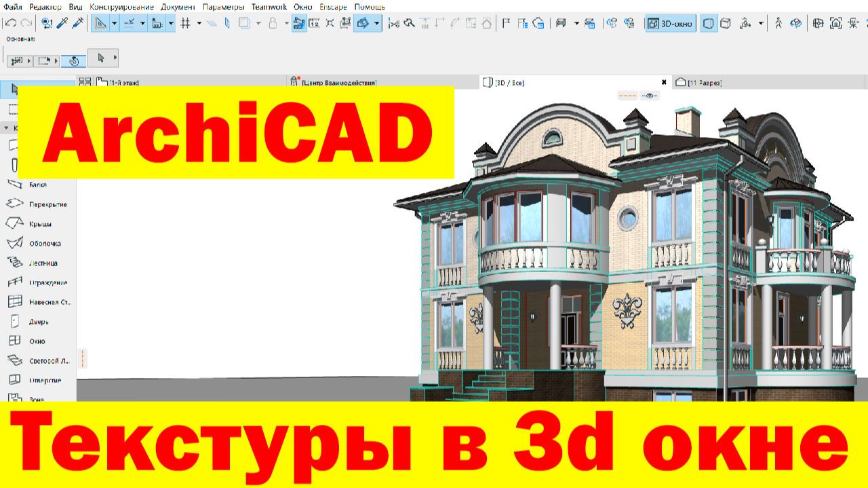Select the Find and Select magnifier icon
Screen dimensions: 868x488
point(47,23)
